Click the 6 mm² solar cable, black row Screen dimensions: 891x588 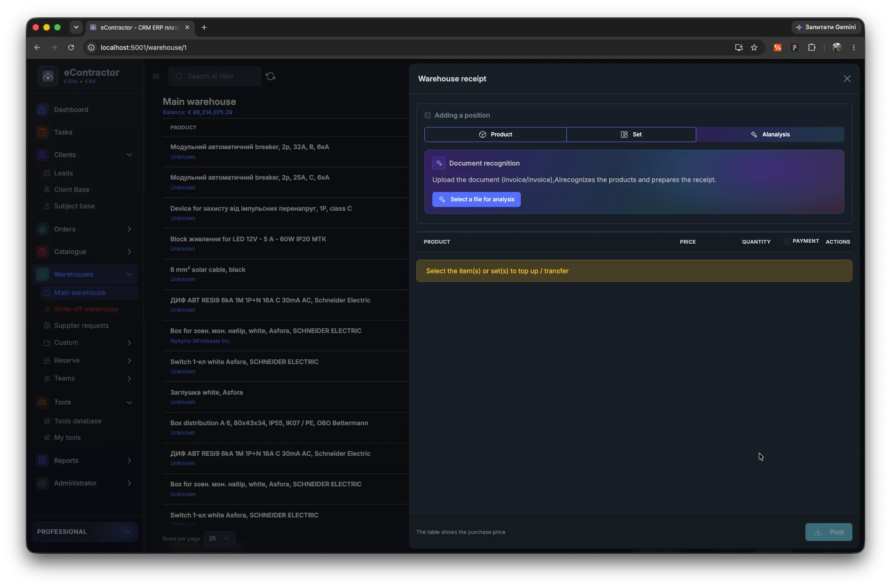[286, 274]
